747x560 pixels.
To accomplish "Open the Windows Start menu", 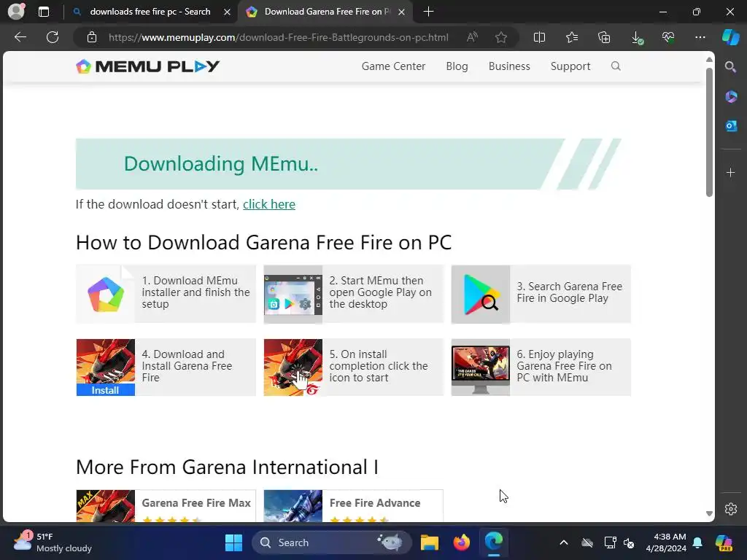I will tap(233, 542).
